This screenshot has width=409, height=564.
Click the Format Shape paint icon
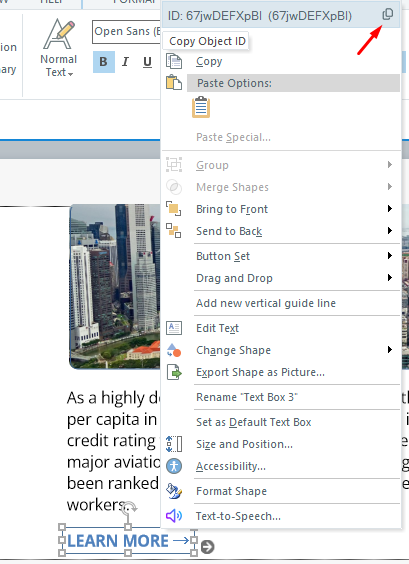tap(174, 491)
